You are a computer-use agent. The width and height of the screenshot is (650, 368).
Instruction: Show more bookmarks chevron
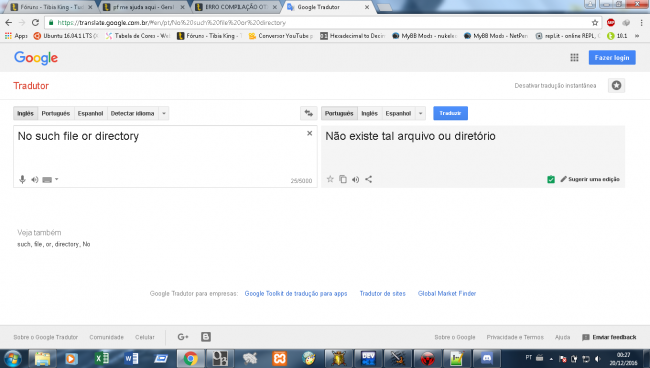[637, 36]
